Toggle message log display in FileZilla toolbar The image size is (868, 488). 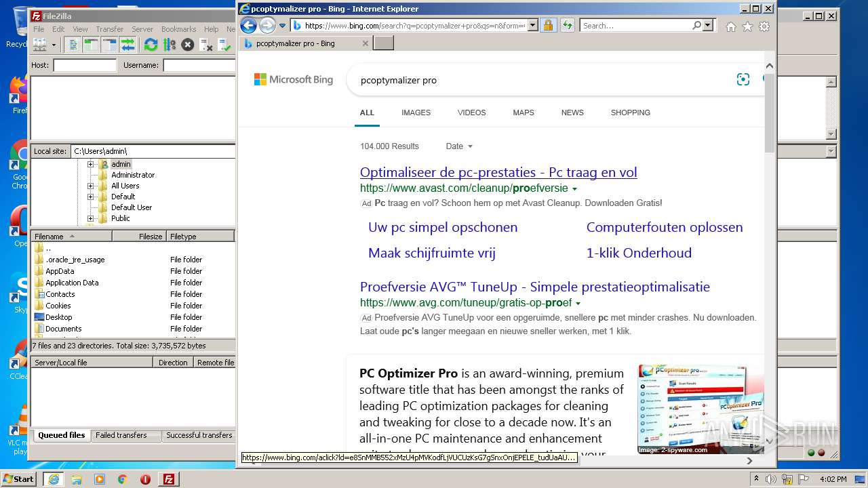click(x=73, y=45)
